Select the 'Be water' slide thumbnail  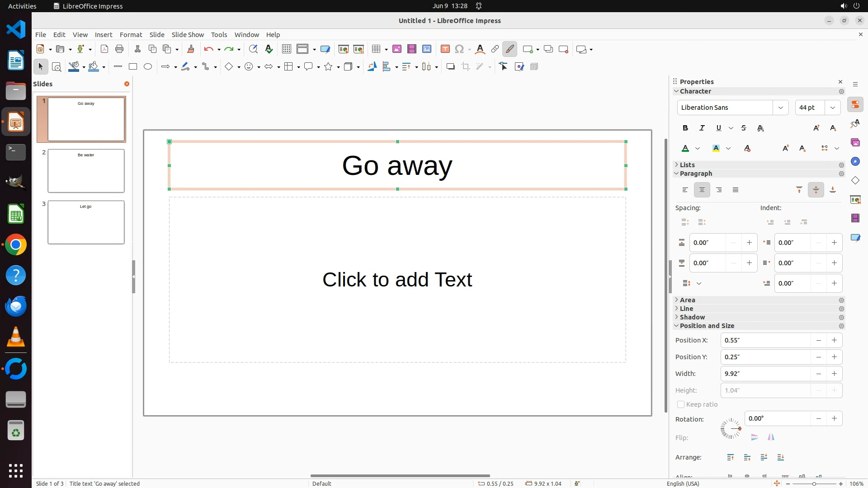point(86,171)
